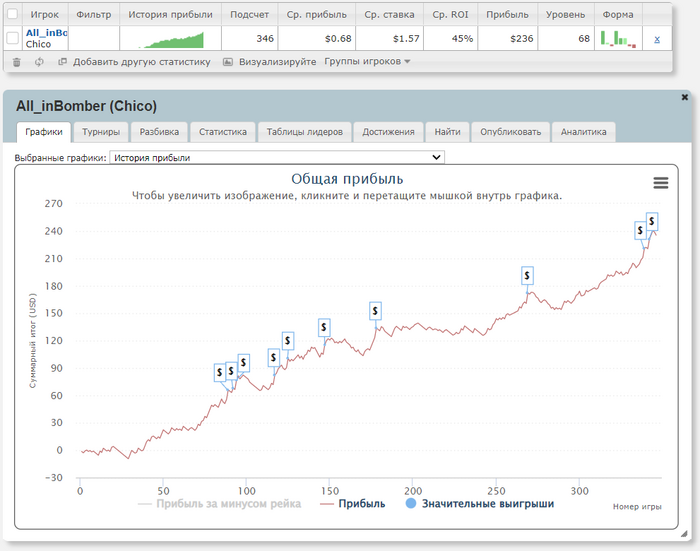The height and width of the screenshot is (551, 700).
Task: Tick the All_inBomber row checkbox
Action: pos(12,38)
